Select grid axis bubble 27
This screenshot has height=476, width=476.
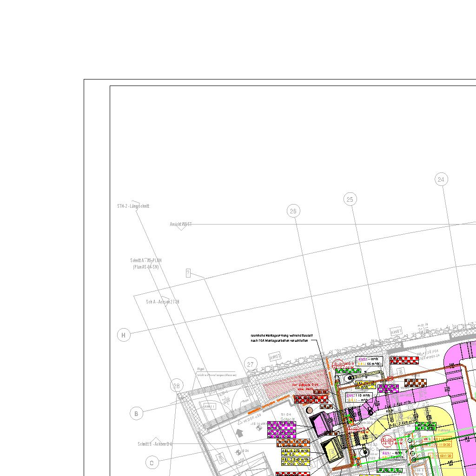coord(251,364)
